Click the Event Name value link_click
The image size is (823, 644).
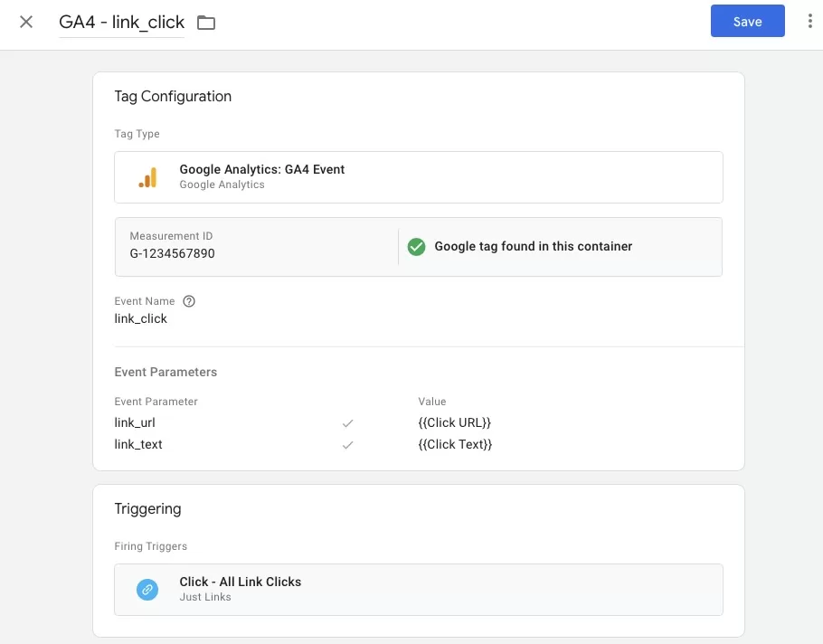[141, 318]
